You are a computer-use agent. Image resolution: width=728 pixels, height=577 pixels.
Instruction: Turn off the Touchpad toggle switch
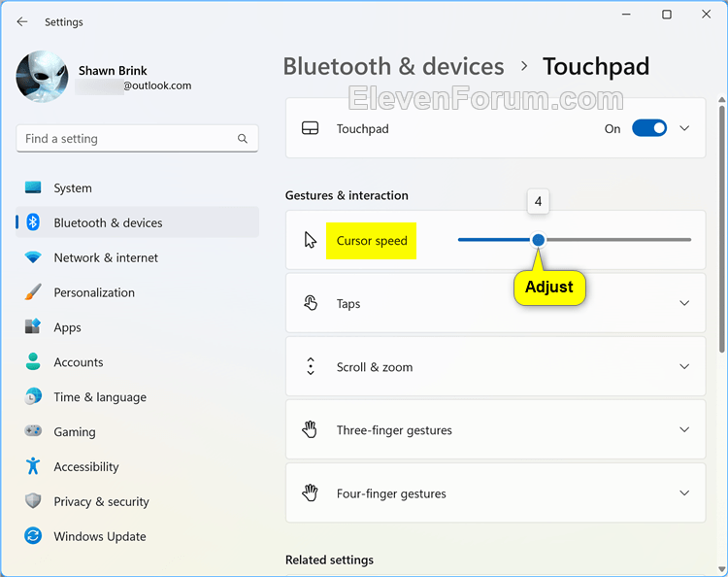click(649, 128)
